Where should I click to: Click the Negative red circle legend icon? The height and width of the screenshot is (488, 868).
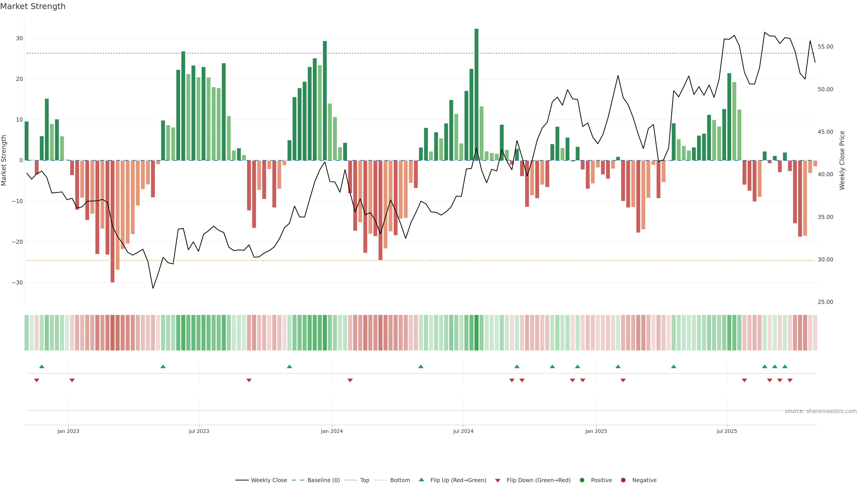(623, 480)
